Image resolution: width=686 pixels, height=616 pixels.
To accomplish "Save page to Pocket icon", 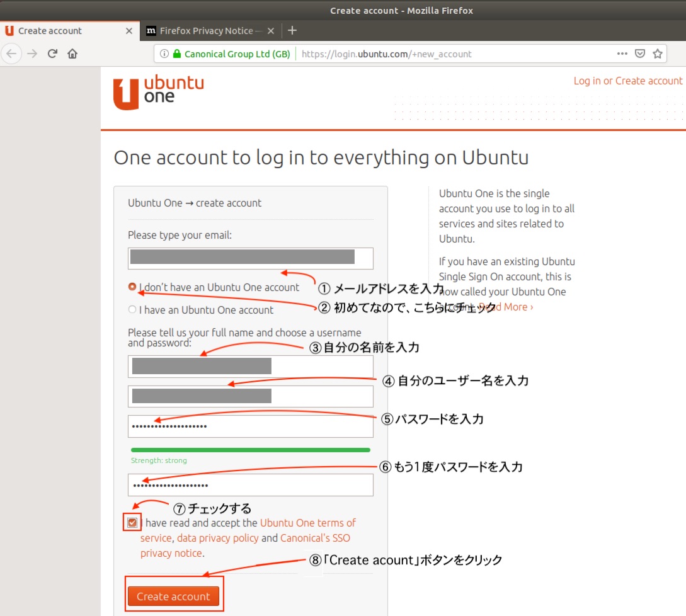I will (639, 54).
